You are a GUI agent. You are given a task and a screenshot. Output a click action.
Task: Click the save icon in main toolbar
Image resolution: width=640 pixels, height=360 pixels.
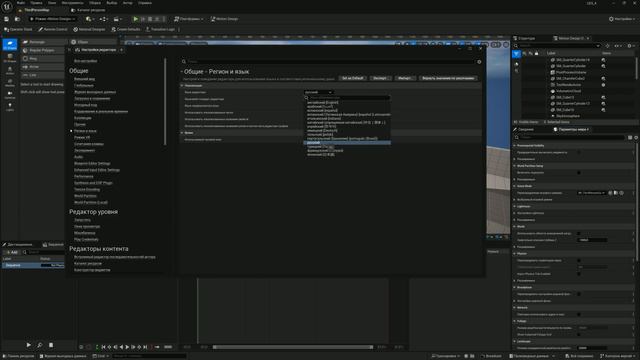tap(7, 19)
